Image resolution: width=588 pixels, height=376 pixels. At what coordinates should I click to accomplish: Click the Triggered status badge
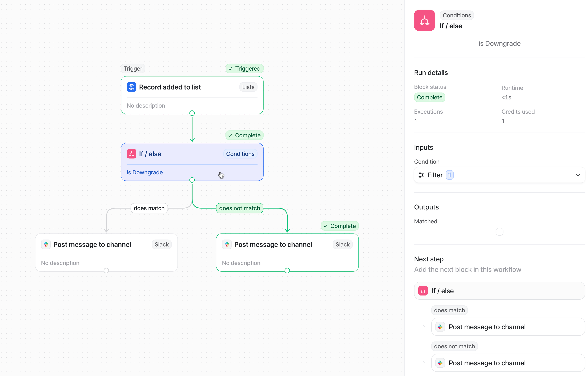(x=244, y=68)
